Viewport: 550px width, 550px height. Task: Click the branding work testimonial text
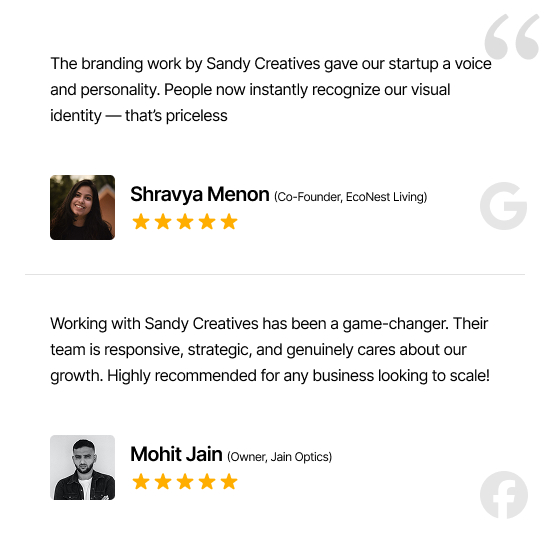271,89
